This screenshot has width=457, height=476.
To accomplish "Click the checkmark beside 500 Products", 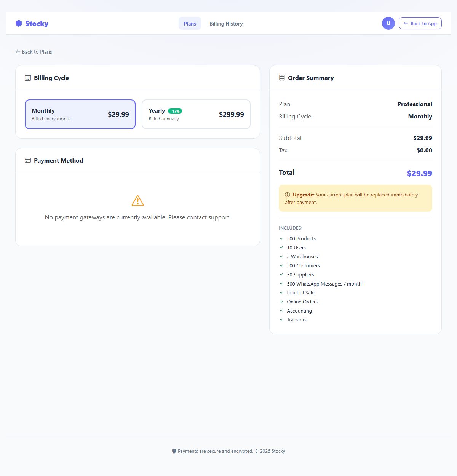I will coord(281,239).
